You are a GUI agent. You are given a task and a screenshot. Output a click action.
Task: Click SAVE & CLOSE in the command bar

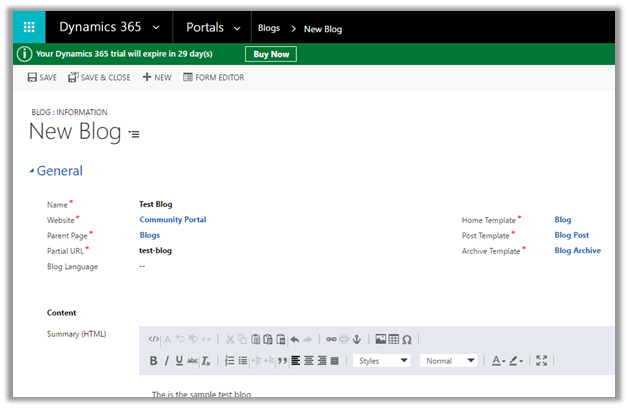(98, 77)
